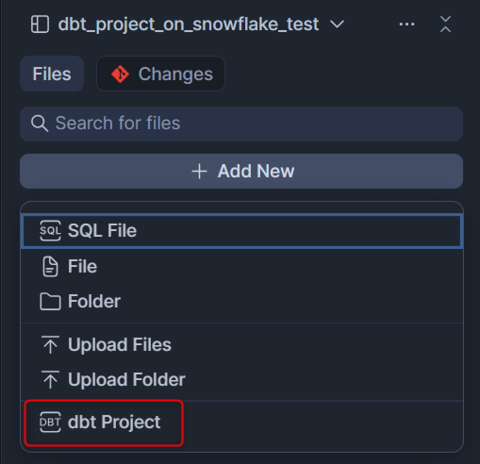This screenshot has height=464, width=480.
Task: Switch to the Changes tab
Action: pyautogui.click(x=161, y=74)
